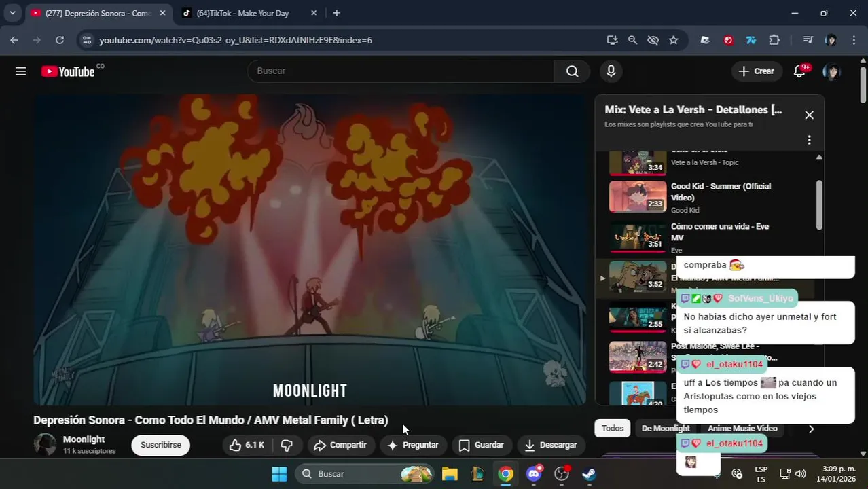Open the Post Malone 2:42 playlist thumbnail
868x489 pixels.
point(638,357)
